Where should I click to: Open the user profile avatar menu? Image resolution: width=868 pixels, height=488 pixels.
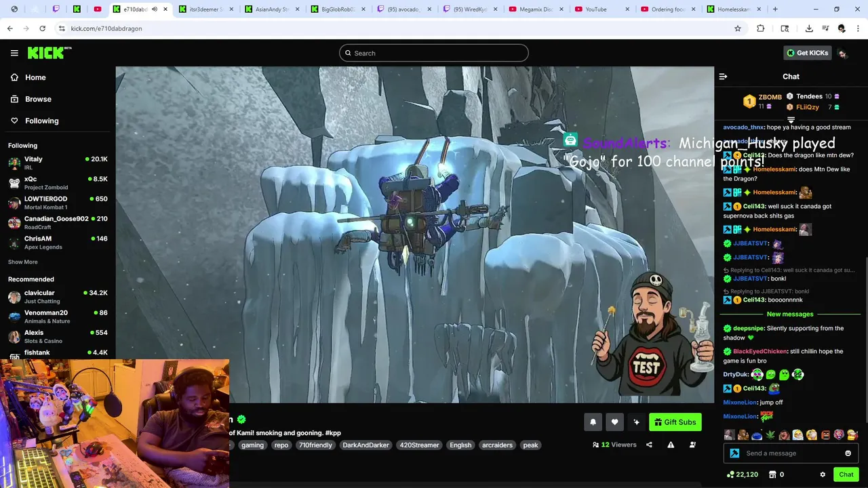click(x=842, y=53)
